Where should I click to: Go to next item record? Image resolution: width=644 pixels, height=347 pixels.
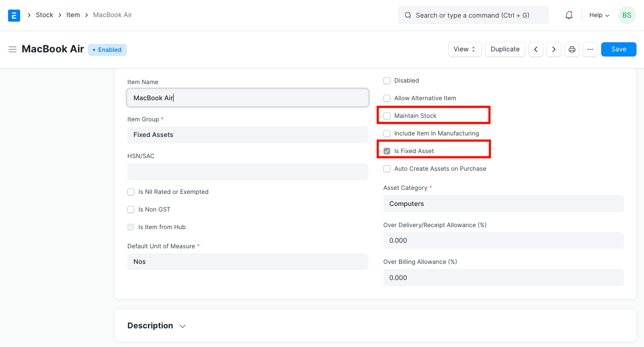(554, 49)
